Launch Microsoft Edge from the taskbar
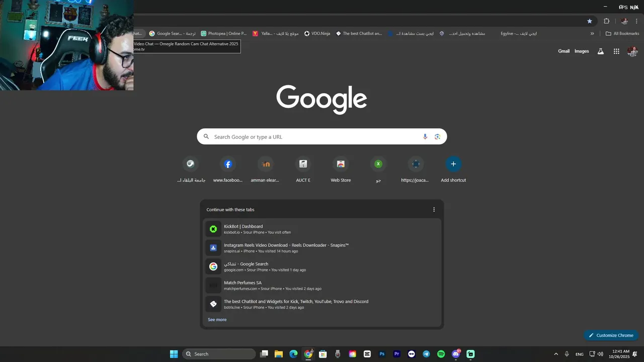 [x=293, y=354]
